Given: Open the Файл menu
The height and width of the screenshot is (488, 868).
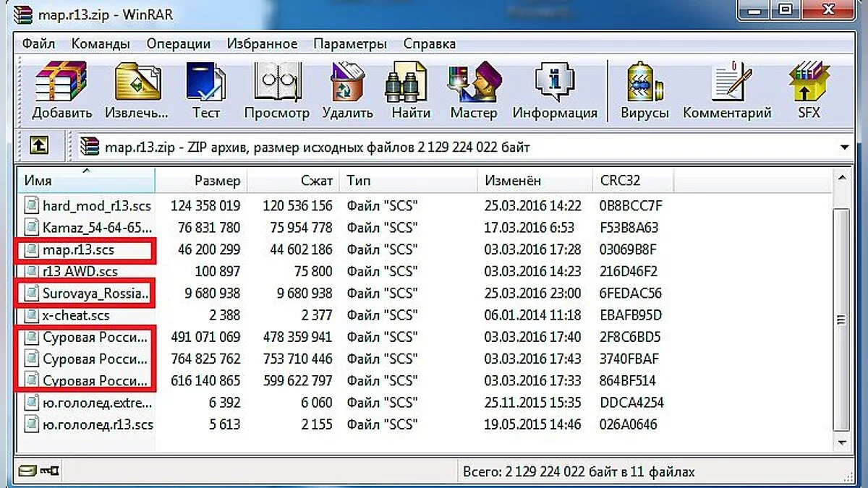Looking at the screenshot, I should click(38, 43).
